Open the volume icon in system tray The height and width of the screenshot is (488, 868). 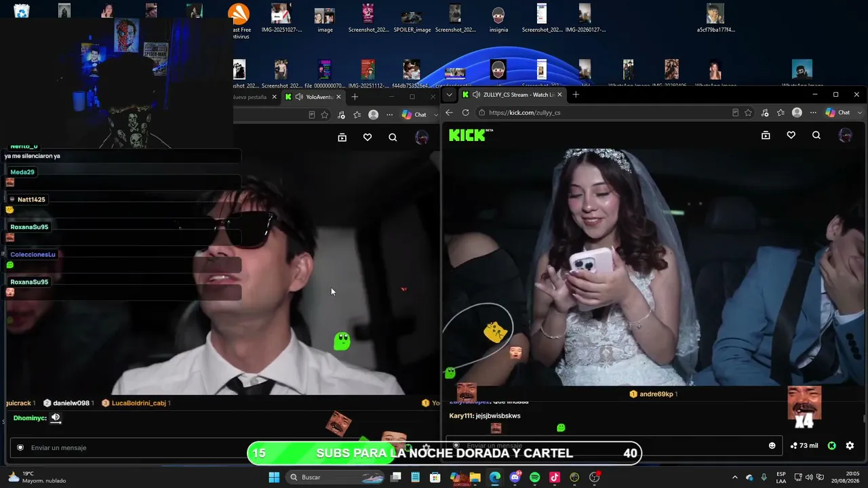click(808, 477)
